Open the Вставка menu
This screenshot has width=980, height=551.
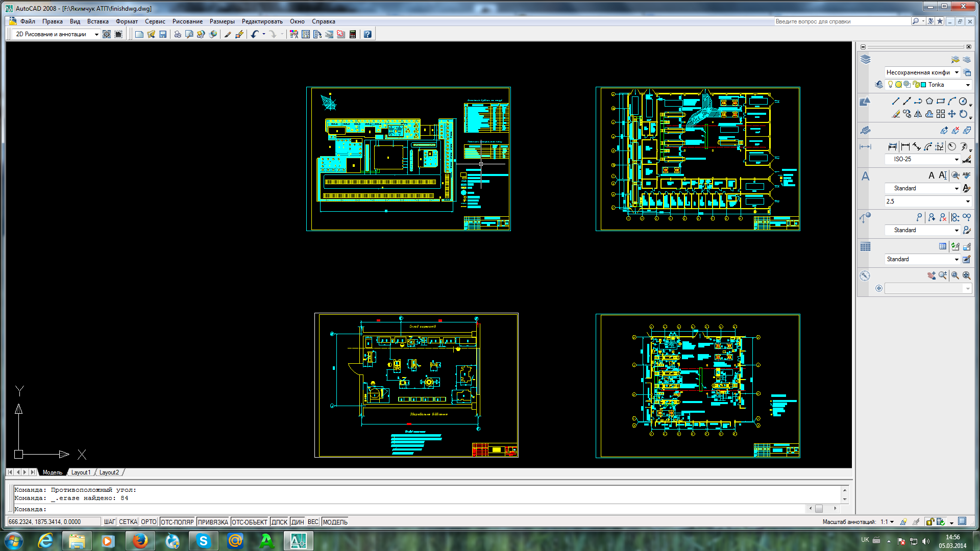click(97, 21)
